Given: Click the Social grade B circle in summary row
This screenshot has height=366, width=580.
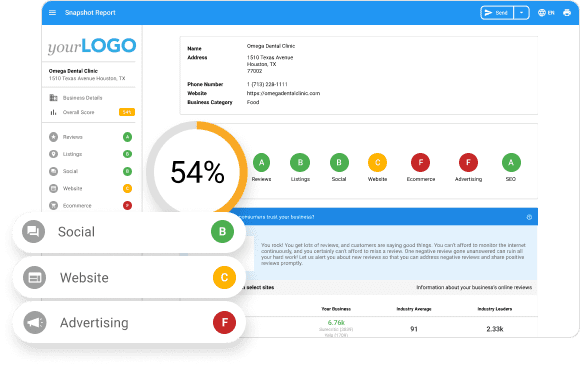Looking at the screenshot, I should [x=339, y=162].
